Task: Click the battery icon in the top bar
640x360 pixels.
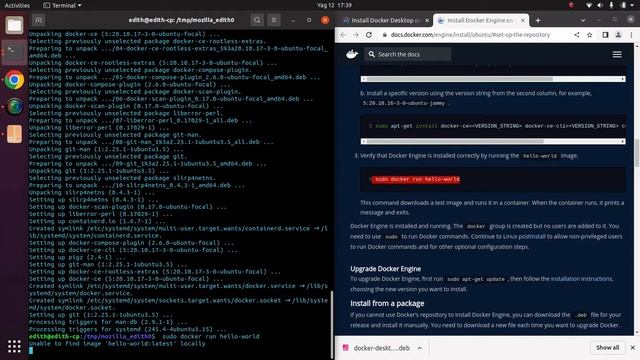Action: [623, 5]
